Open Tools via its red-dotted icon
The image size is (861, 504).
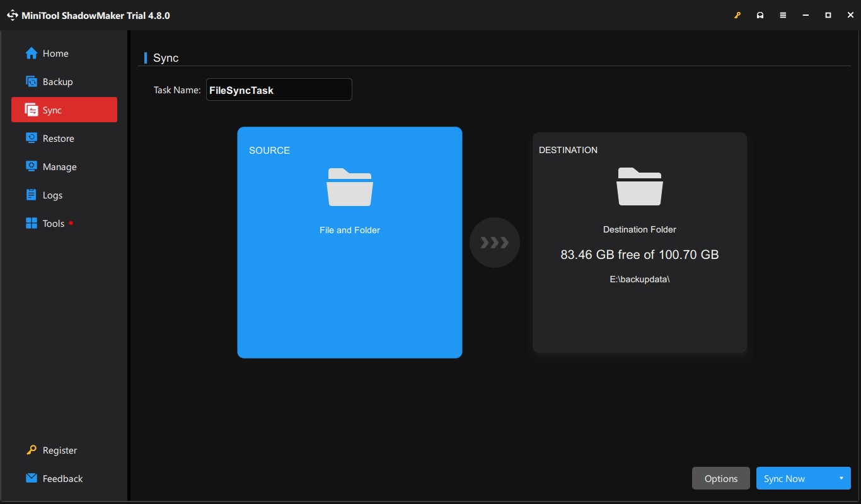point(32,223)
